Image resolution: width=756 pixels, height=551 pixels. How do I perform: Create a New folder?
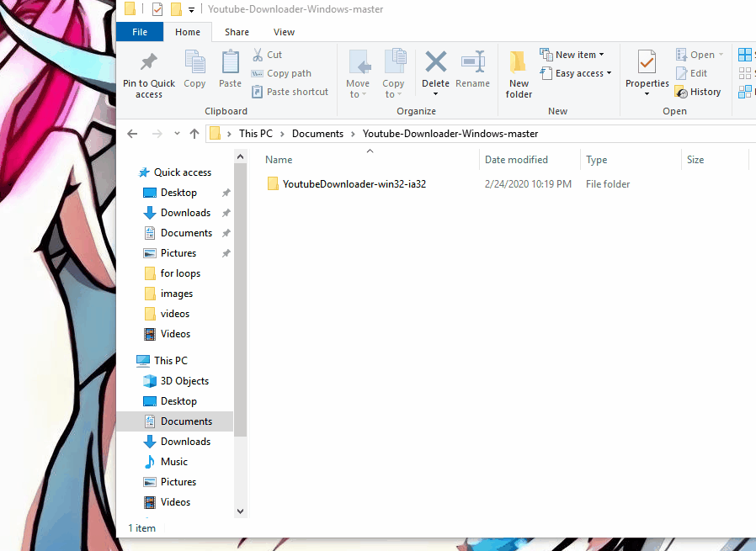[519, 75]
